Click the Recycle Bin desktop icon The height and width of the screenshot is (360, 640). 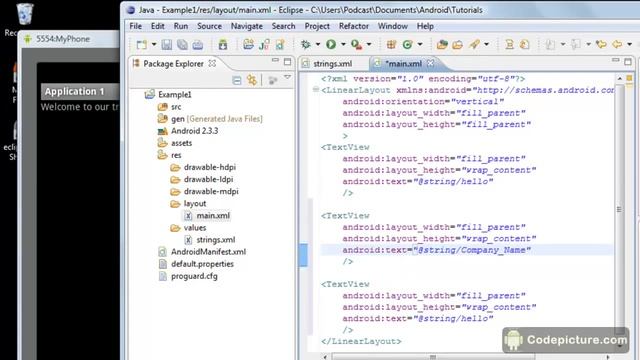tap(24, 13)
